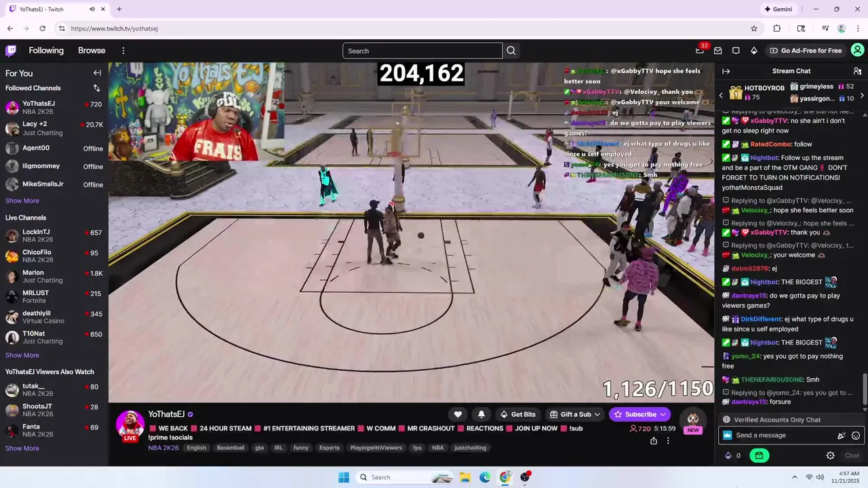Open Microsoft Edge from the taskbar
This screenshot has height=488, width=868.
click(485, 477)
